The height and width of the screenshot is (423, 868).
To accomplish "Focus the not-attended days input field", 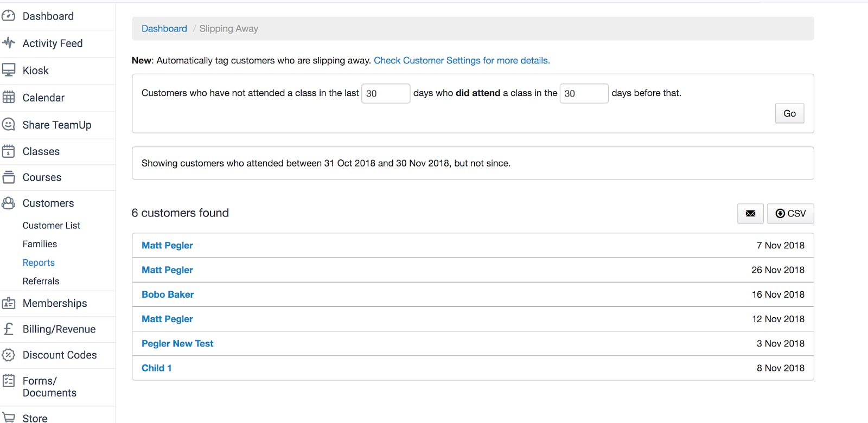I will click(386, 93).
